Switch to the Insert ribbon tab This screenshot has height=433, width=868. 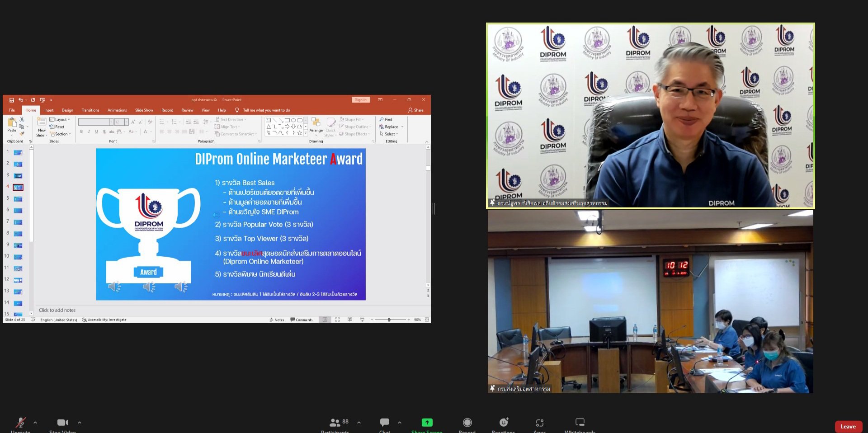pos(49,110)
